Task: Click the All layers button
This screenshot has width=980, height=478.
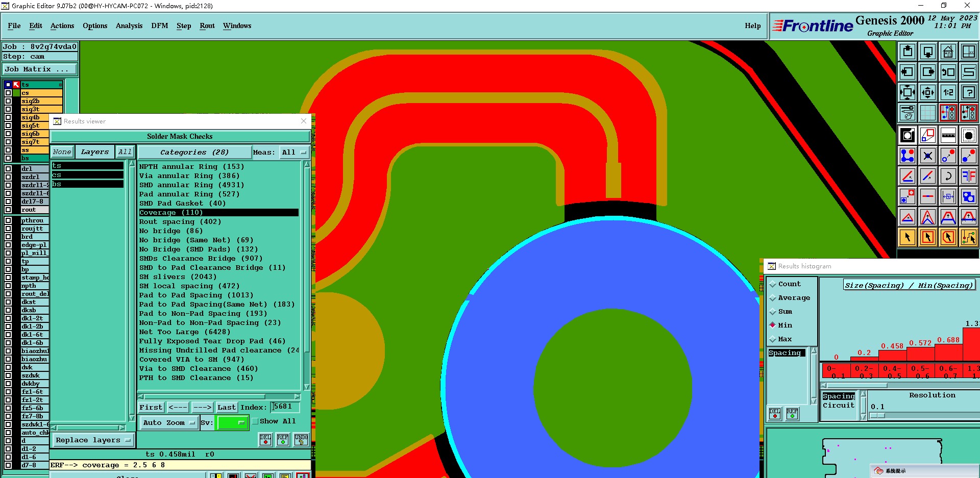Action: 125,152
